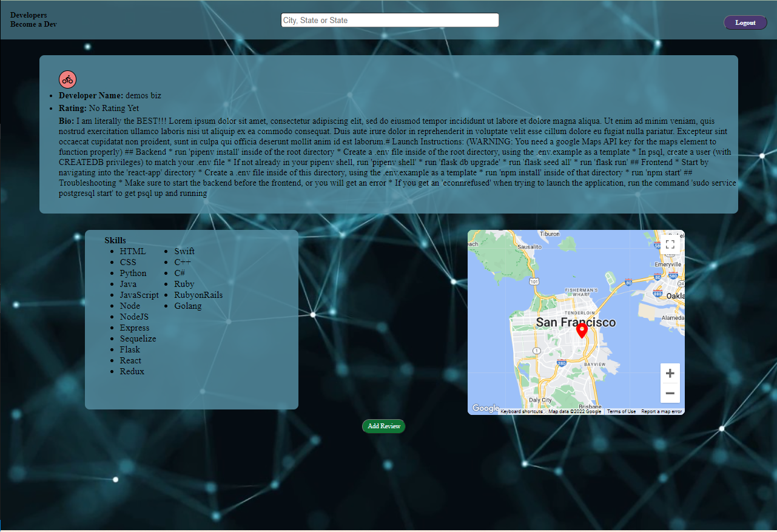Click Report a map error link
The height and width of the screenshot is (532, 777).
[662, 411]
